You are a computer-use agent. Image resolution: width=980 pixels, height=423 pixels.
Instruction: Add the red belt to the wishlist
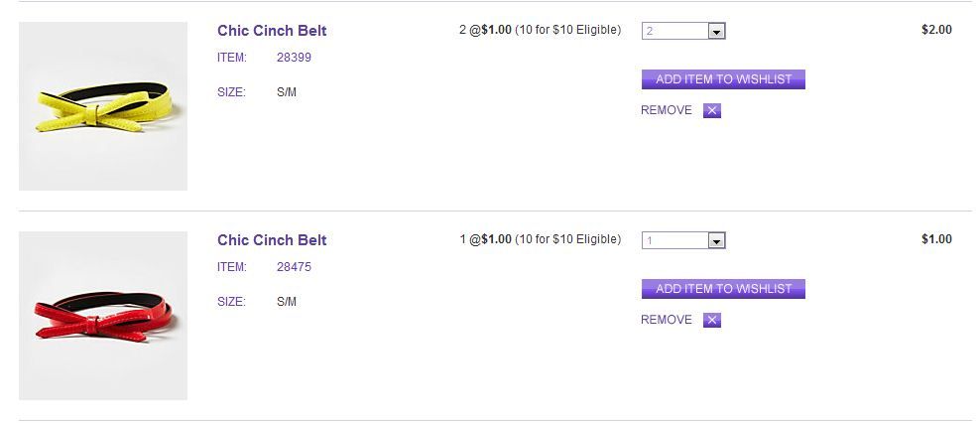click(x=723, y=289)
